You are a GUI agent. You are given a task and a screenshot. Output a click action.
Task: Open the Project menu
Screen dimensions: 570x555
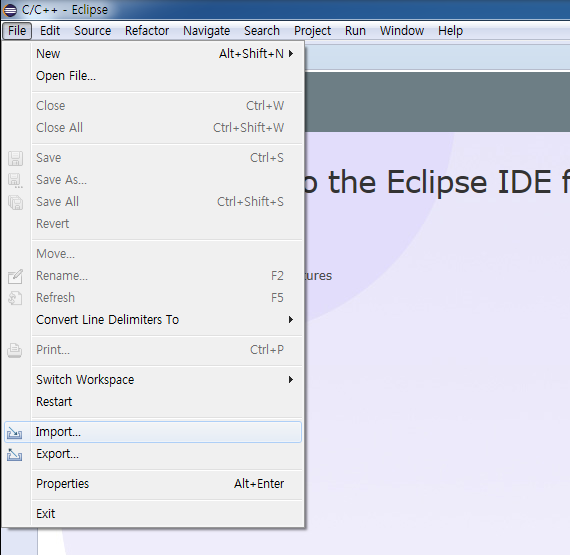point(312,31)
